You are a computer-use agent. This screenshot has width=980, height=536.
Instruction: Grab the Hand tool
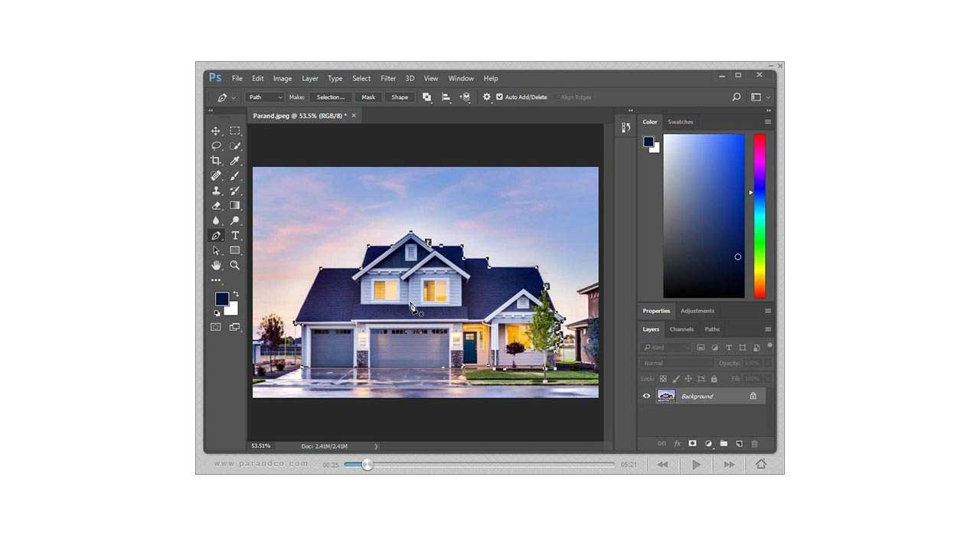[217, 266]
